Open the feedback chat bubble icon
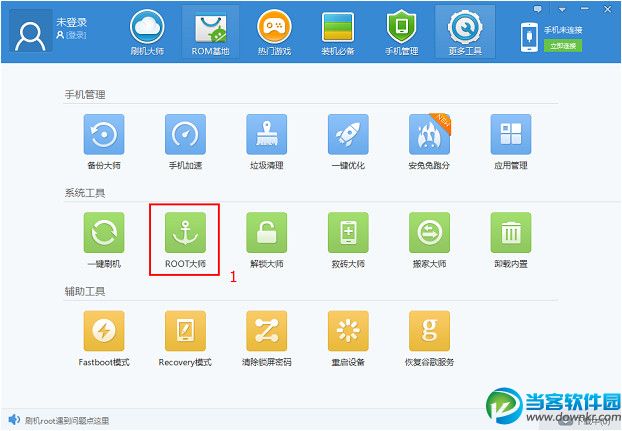This screenshot has width=622, height=431. [538, 9]
